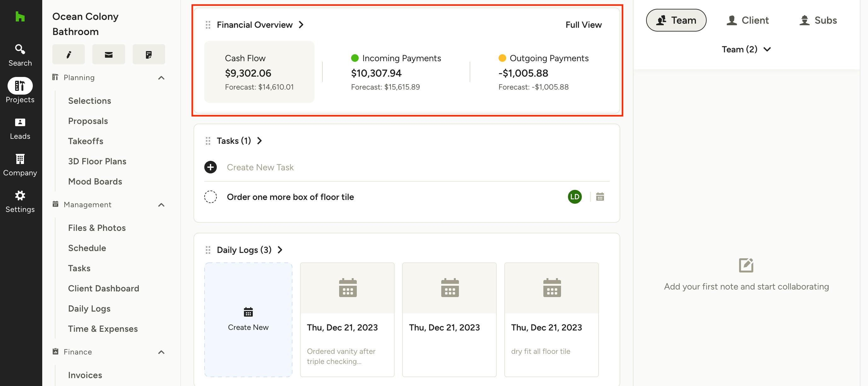Click the Create New daily log card

pyautogui.click(x=248, y=319)
